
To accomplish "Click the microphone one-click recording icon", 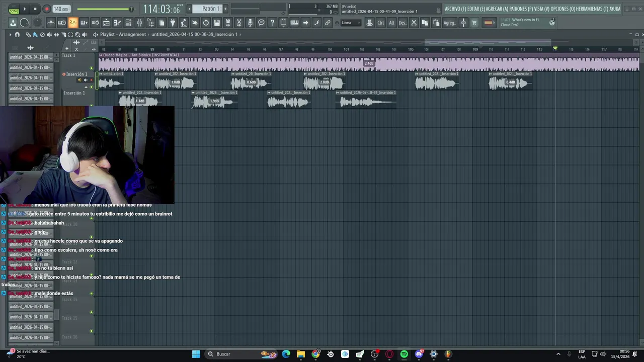I will click(250, 23).
